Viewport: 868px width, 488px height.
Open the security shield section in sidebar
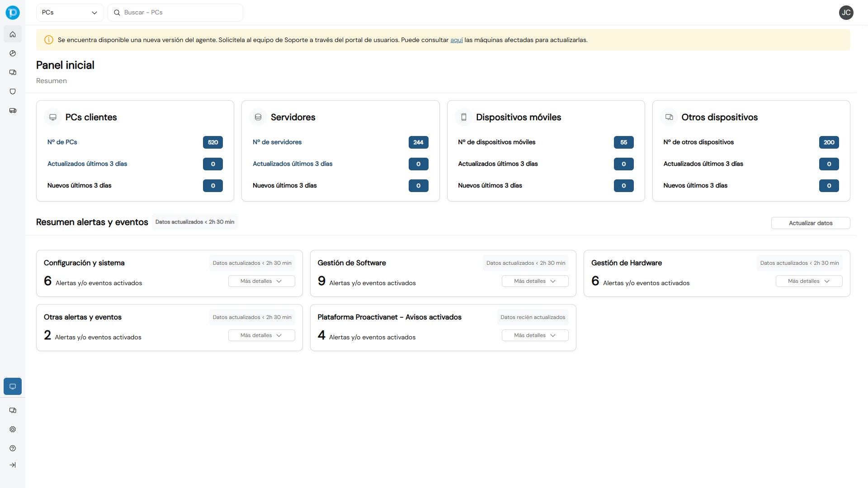pos(12,91)
